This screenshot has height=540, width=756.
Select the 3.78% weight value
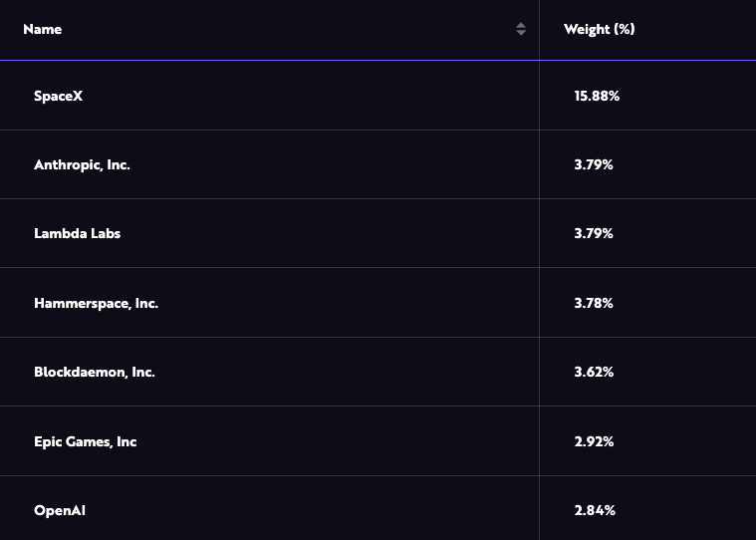click(594, 303)
